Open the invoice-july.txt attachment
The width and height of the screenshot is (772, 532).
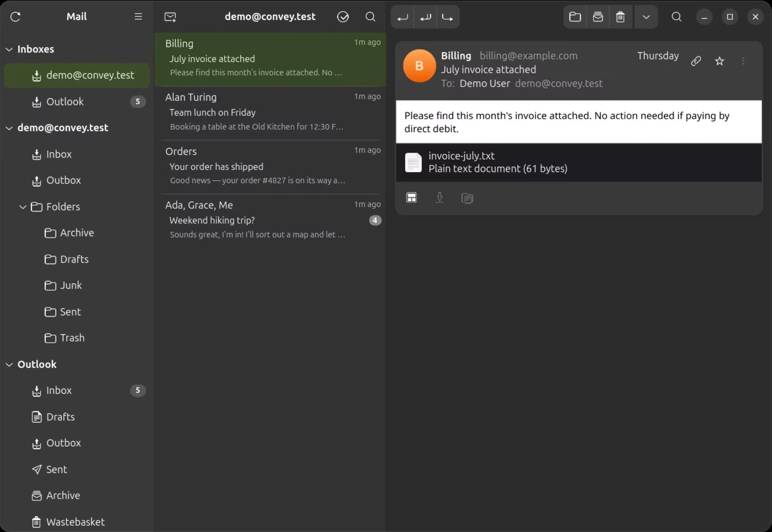(x=579, y=162)
